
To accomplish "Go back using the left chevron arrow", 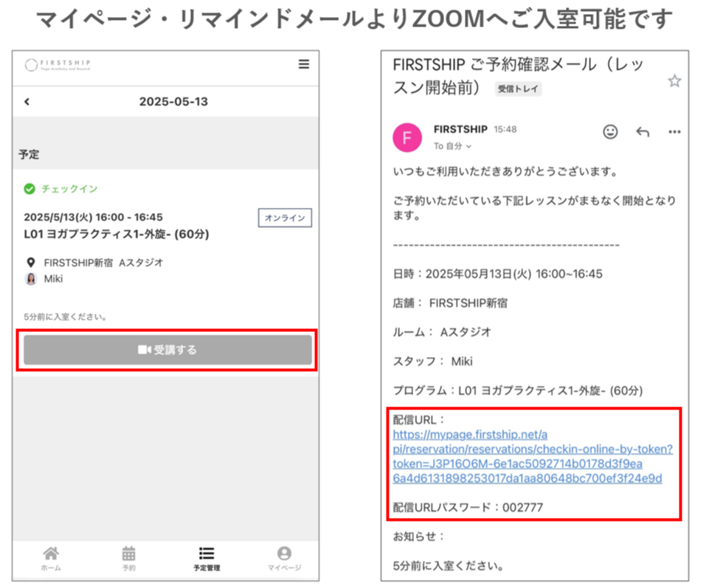I will [x=27, y=102].
